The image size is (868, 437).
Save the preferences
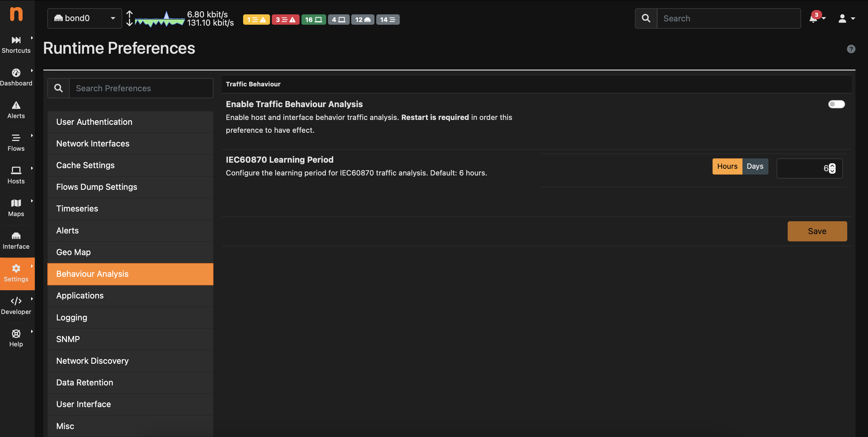pyautogui.click(x=817, y=231)
